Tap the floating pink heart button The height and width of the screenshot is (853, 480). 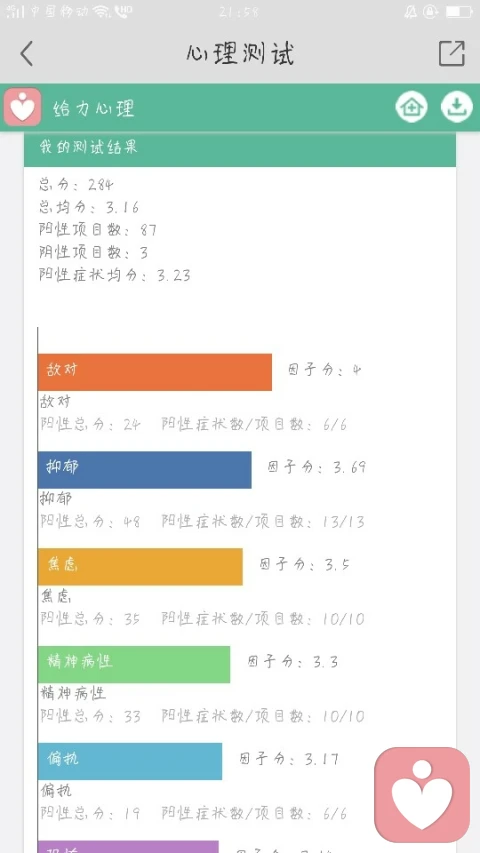point(422,794)
